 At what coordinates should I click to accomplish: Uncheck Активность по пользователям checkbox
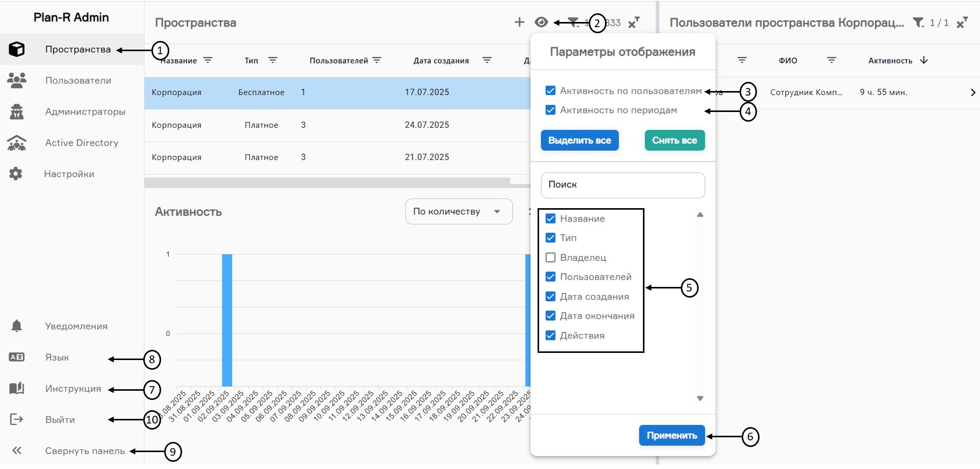pyautogui.click(x=550, y=91)
